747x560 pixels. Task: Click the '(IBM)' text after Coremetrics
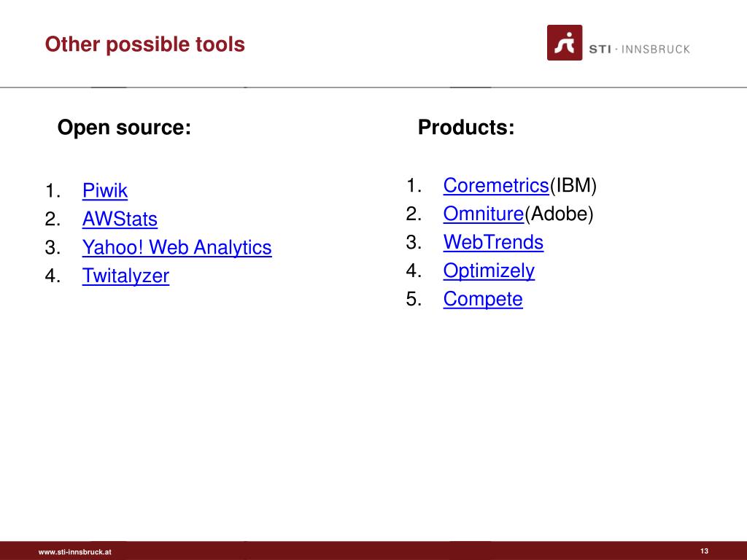pos(573,186)
